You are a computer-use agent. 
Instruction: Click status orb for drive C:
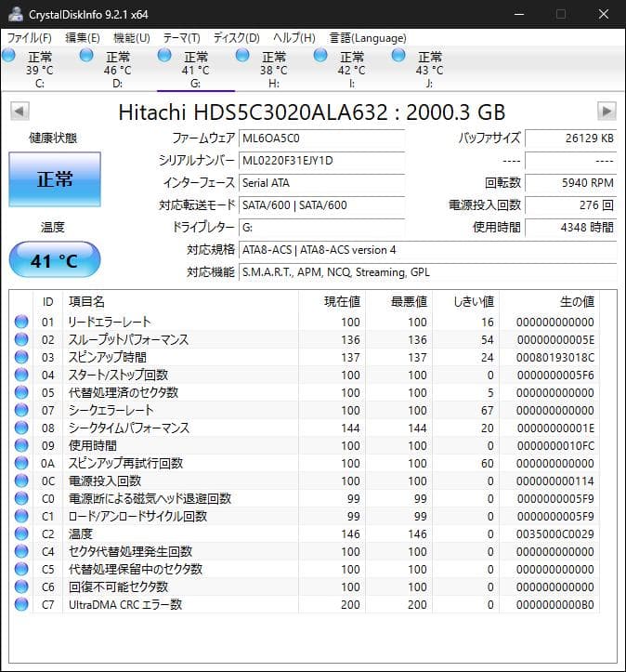(x=8, y=55)
